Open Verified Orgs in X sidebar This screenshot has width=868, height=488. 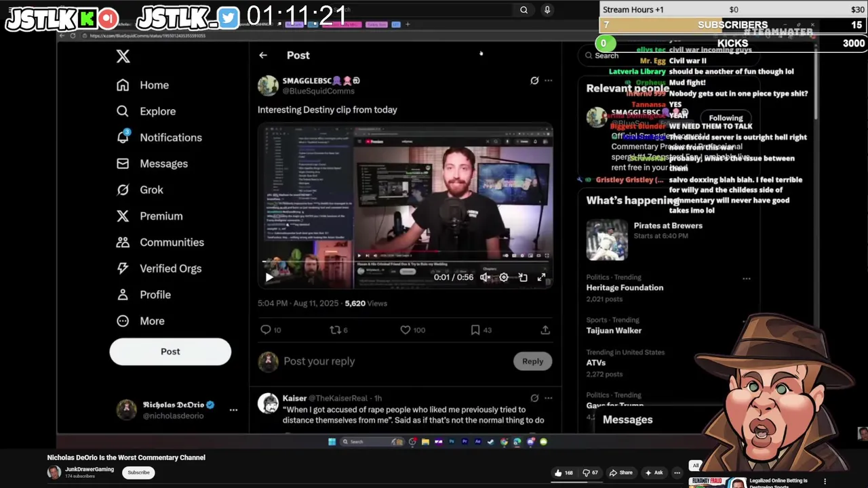[x=159, y=268]
